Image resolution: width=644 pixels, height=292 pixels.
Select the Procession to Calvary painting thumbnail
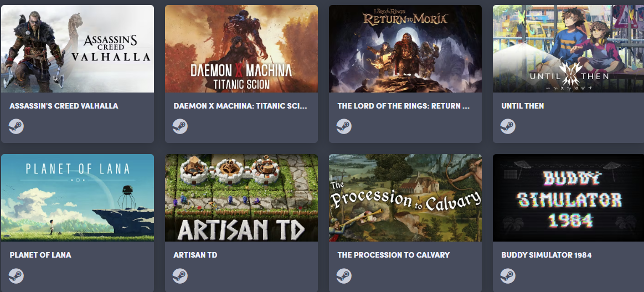[x=405, y=198]
